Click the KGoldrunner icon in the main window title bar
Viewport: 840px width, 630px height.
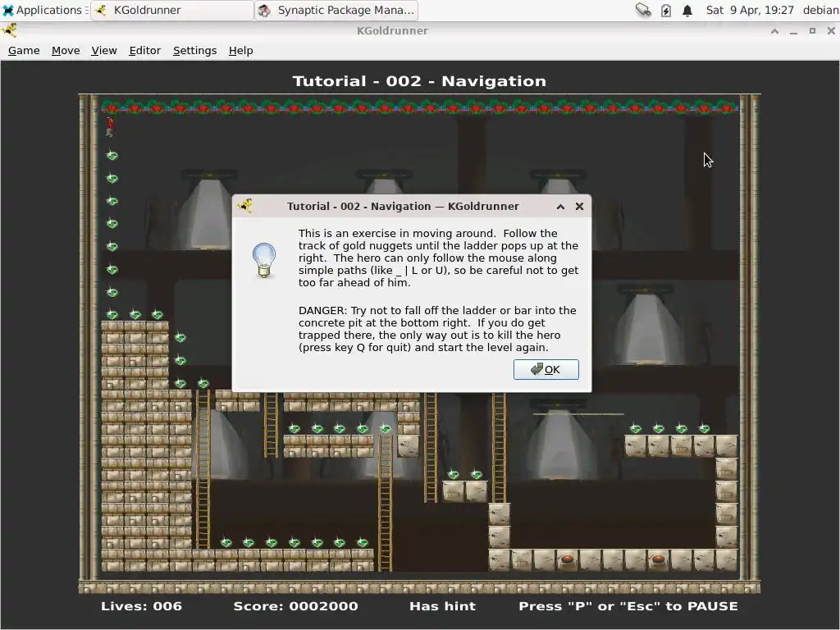coord(9,30)
